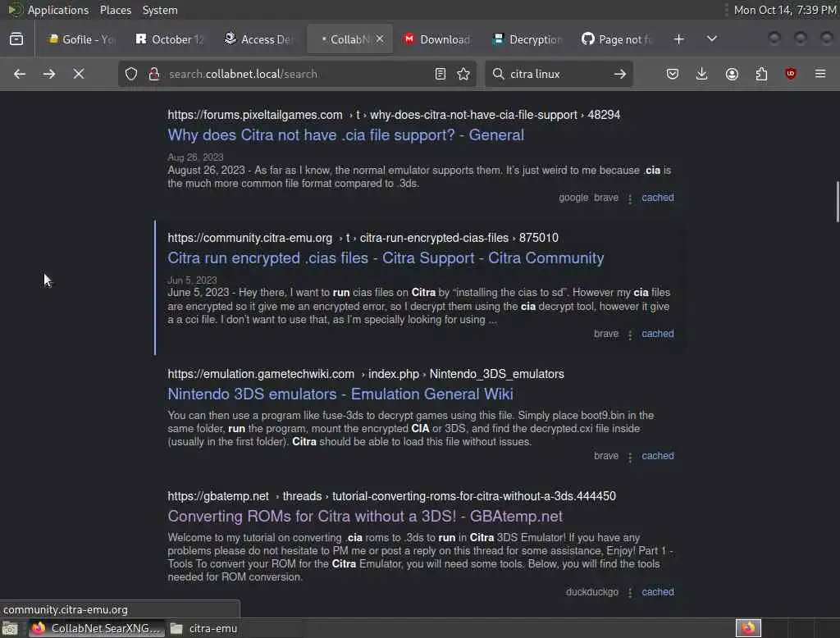Open the Downloads panel icon

702,74
